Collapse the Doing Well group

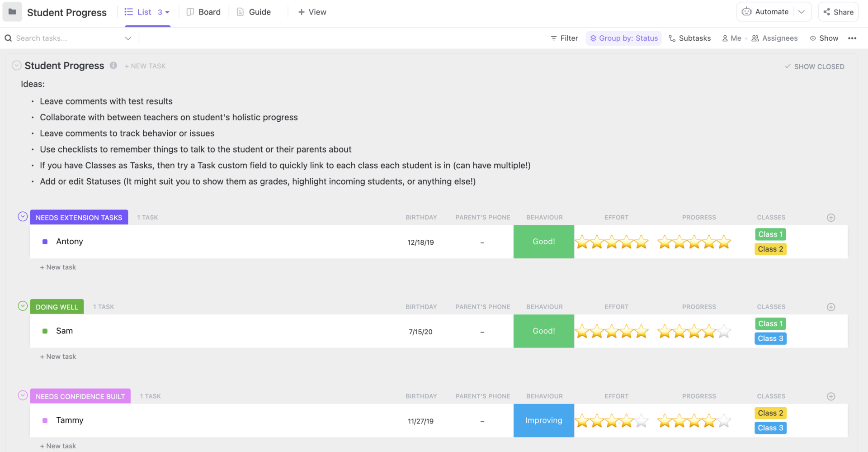(22, 306)
